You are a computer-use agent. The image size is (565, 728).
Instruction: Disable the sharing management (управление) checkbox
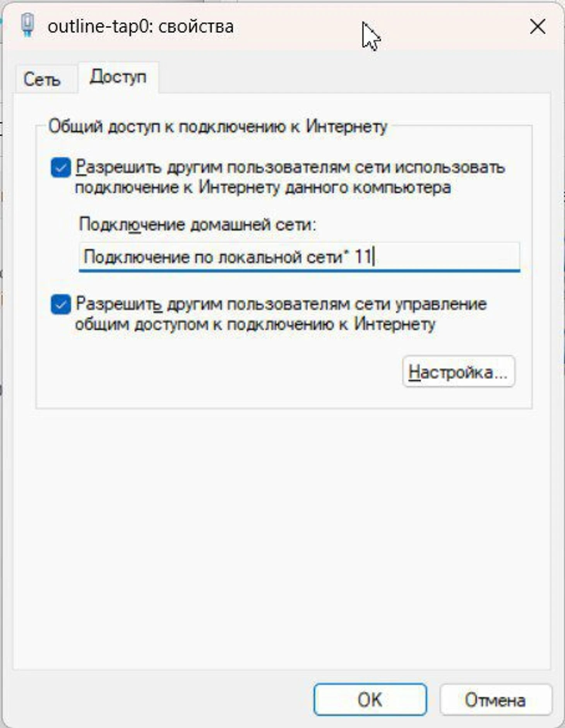coord(61,305)
